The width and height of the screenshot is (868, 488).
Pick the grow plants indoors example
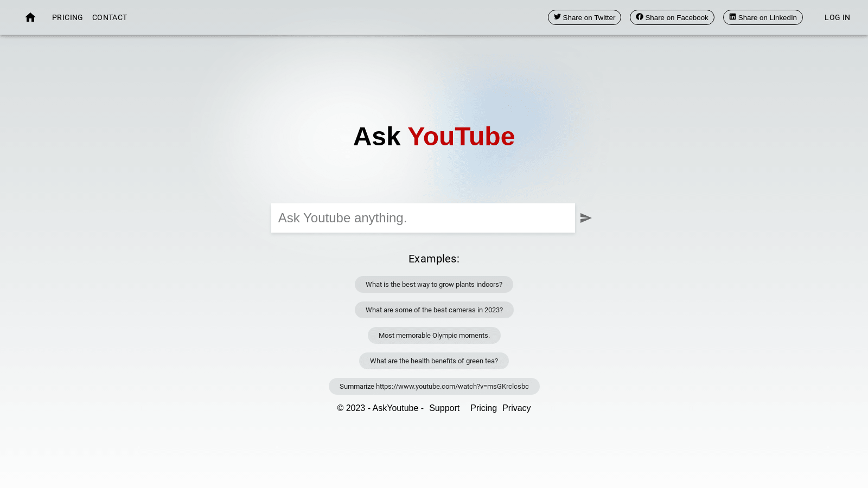434,284
